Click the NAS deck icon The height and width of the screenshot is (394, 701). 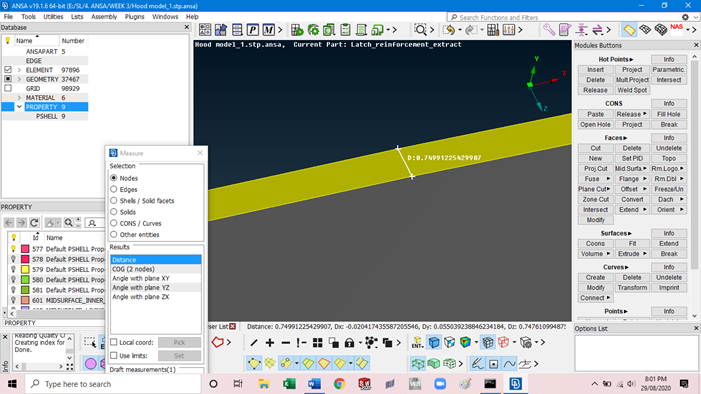point(676,30)
